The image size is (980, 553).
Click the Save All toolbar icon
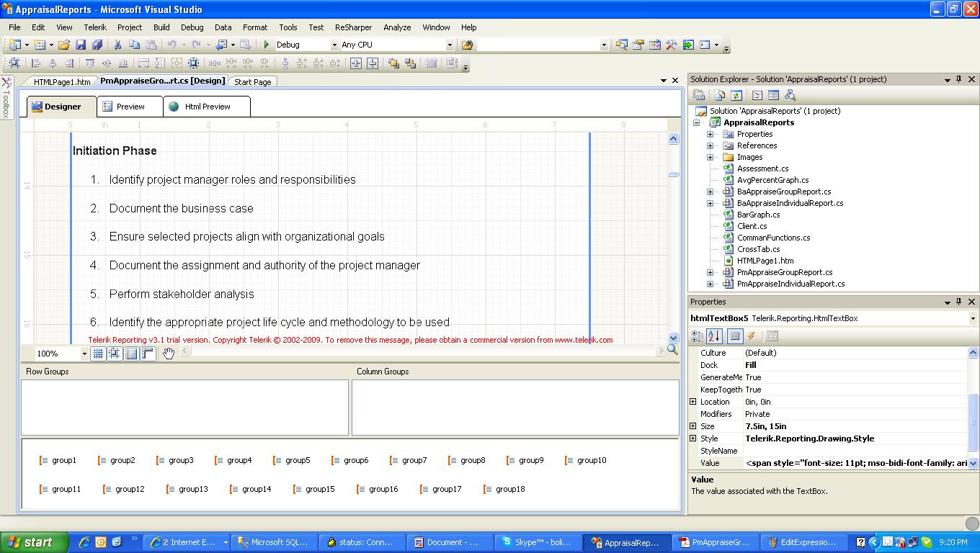pyautogui.click(x=97, y=45)
